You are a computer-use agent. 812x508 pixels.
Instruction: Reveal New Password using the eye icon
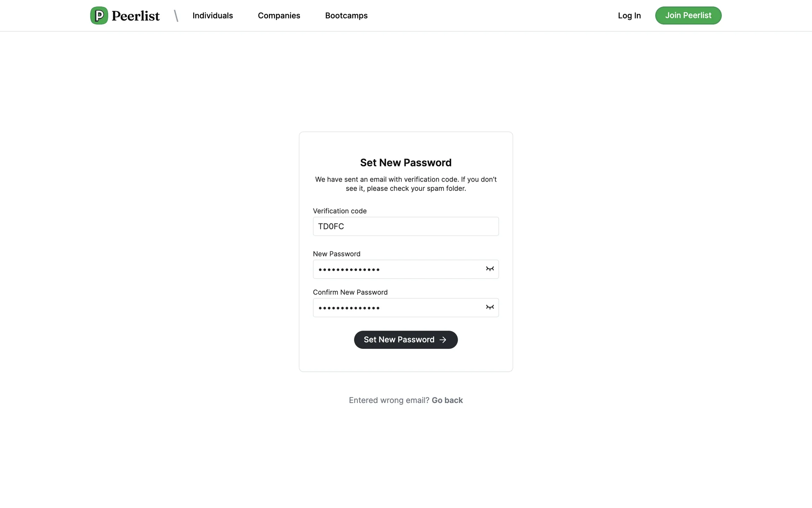click(x=490, y=269)
